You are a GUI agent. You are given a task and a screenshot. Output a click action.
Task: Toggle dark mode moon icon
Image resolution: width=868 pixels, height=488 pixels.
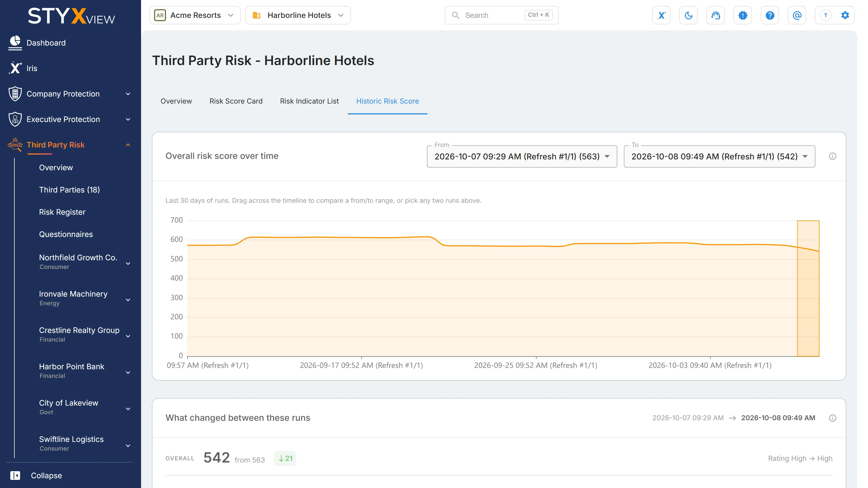(x=688, y=15)
